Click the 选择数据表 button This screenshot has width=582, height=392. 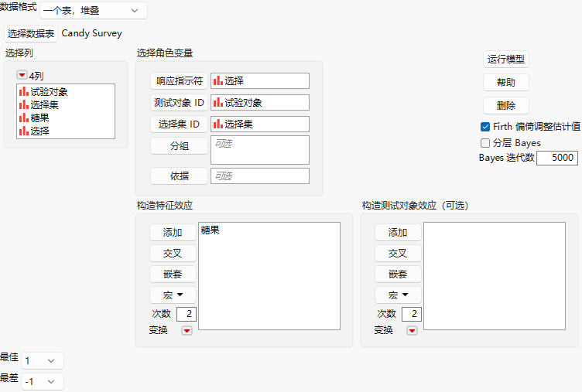(x=31, y=34)
